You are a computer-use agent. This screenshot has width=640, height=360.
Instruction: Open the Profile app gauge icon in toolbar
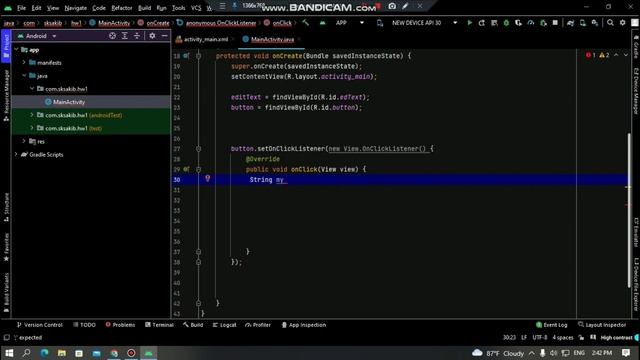coord(531,23)
